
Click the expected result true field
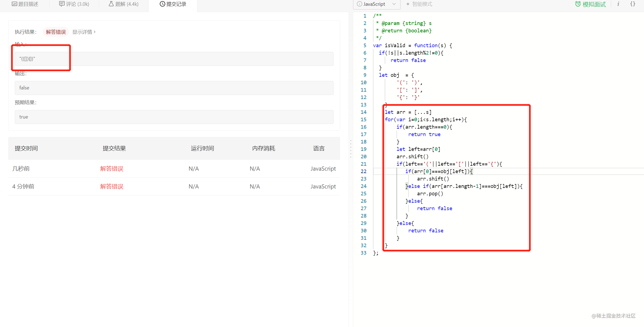pyautogui.click(x=174, y=117)
